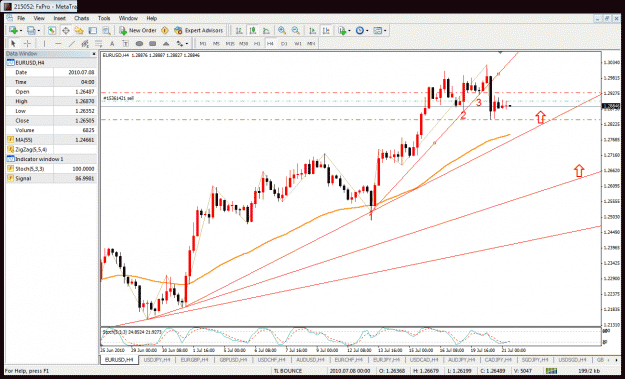Open the View menu
This screenshot has width=625, height=379.
coord(39,18)
